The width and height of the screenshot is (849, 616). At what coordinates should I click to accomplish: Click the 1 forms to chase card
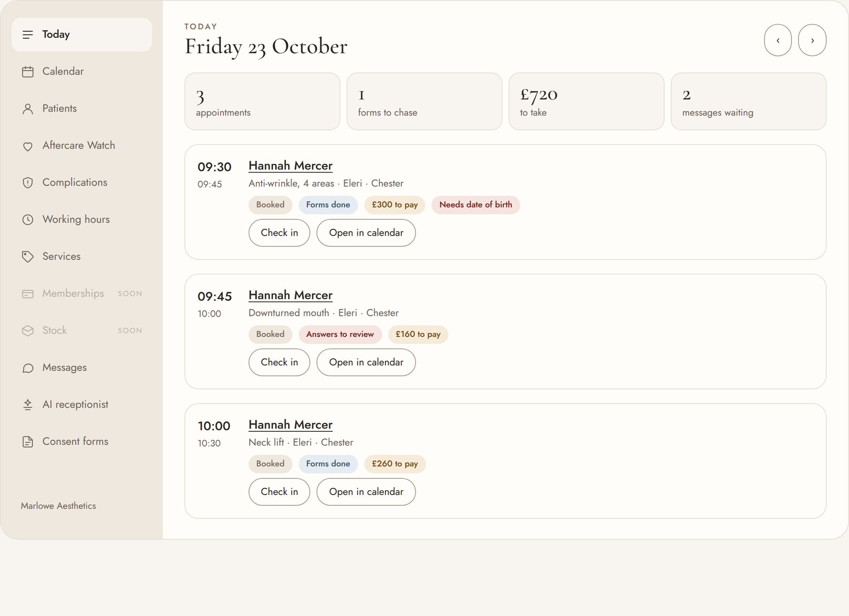pos(424,101)
